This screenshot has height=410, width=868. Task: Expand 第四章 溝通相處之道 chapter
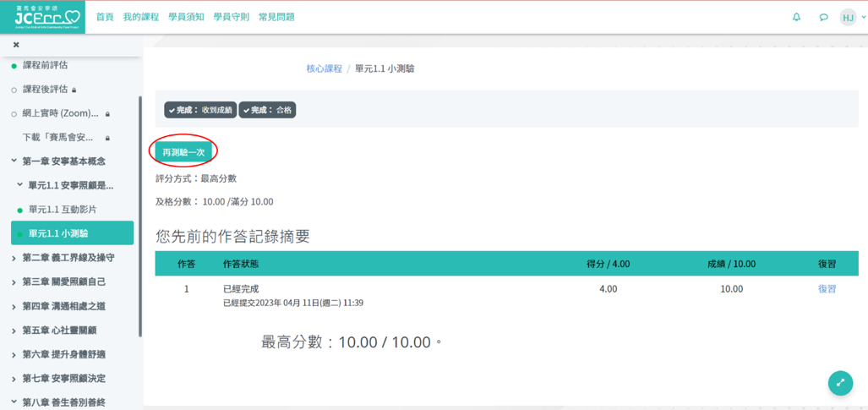click(14, 306)
